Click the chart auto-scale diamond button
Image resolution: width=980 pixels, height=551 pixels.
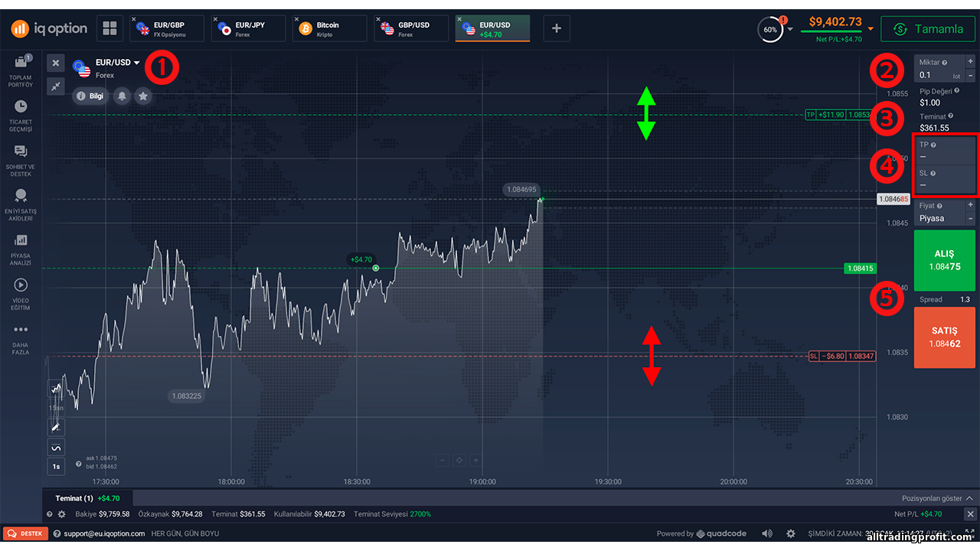[x=459, y=460]
